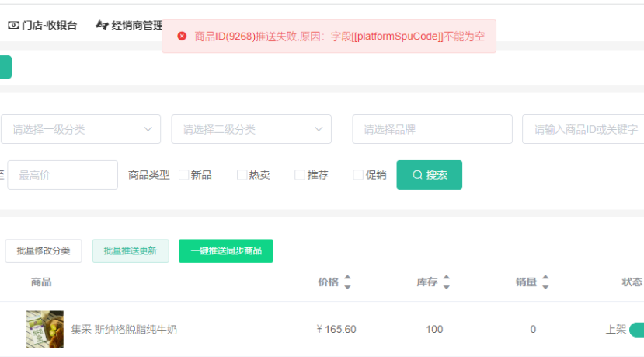Click the magnifier icon in 搜索 button
Screen dimensions: 644x357
417,175
